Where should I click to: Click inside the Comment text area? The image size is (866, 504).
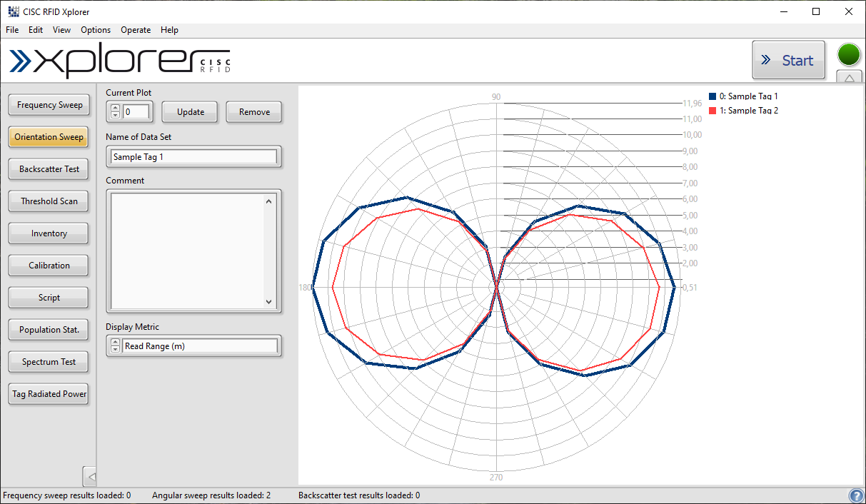tap(186, 251)
